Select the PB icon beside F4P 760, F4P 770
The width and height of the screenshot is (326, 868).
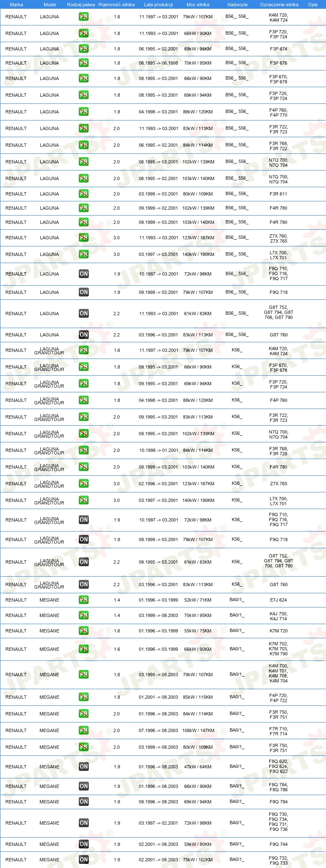pyautogui.click(x=84, y=112)
